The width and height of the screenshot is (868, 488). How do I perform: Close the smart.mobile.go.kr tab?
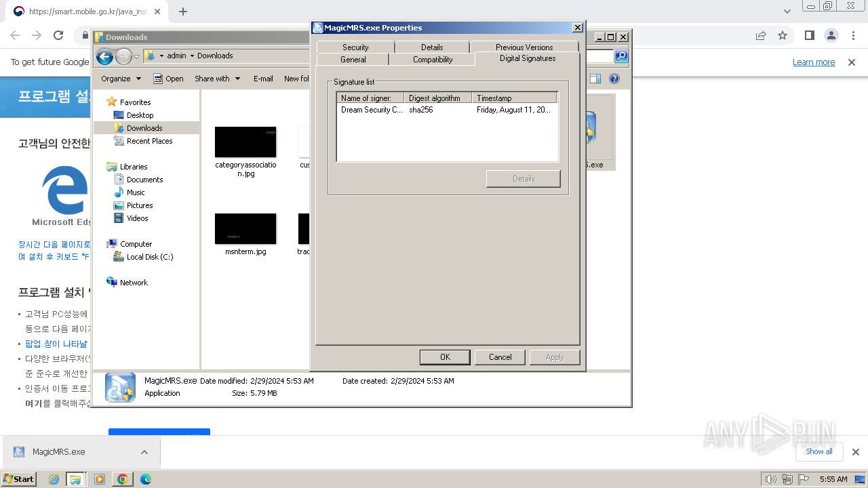point(157,12)
